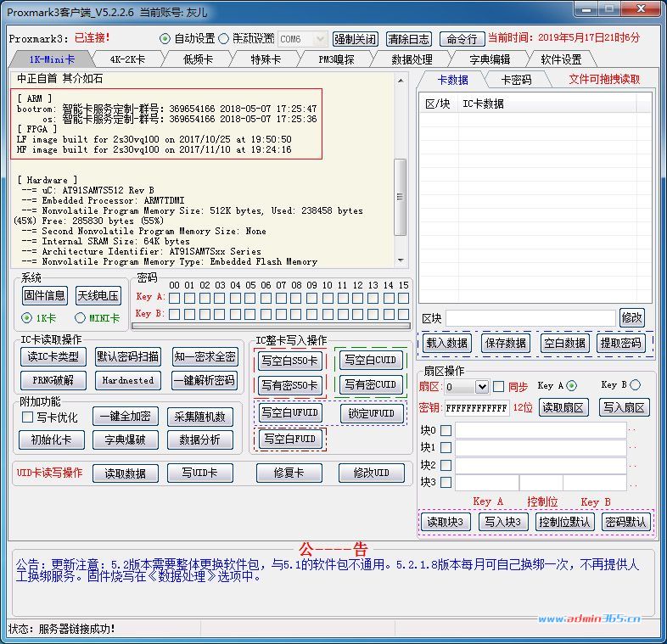Tick Key A checkbox for sector 00
The height and width of the screenshot is (644, 667).
[x=174, y=298]
